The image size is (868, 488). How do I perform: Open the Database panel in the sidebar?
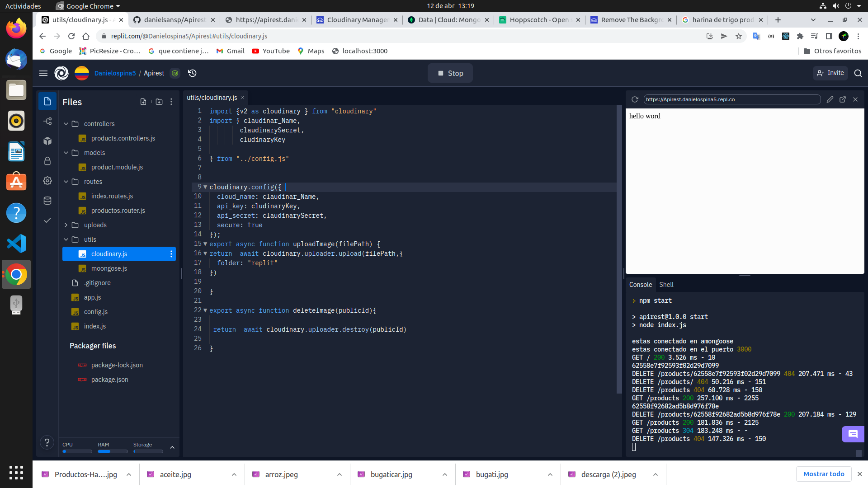tap(47, 201)
